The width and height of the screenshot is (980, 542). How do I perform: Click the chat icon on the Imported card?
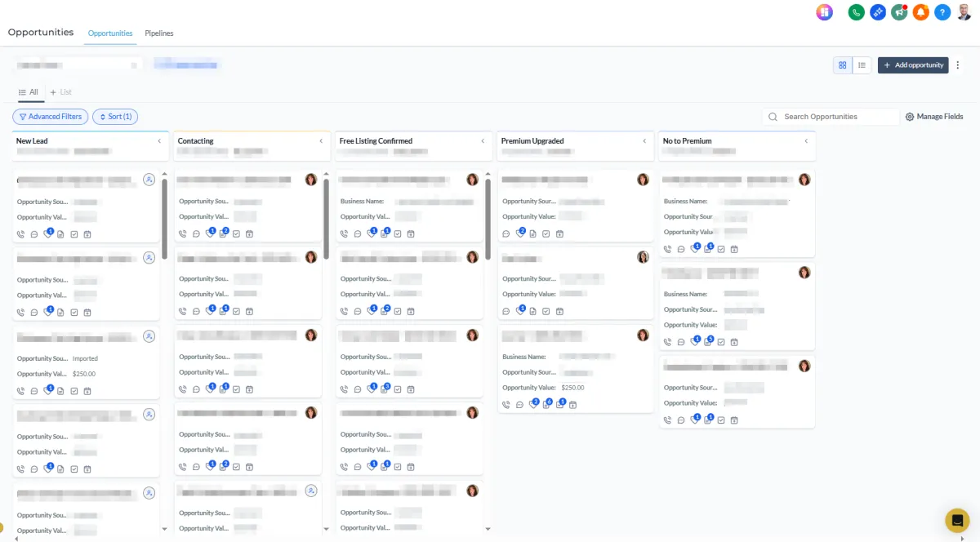click(34, 389)
